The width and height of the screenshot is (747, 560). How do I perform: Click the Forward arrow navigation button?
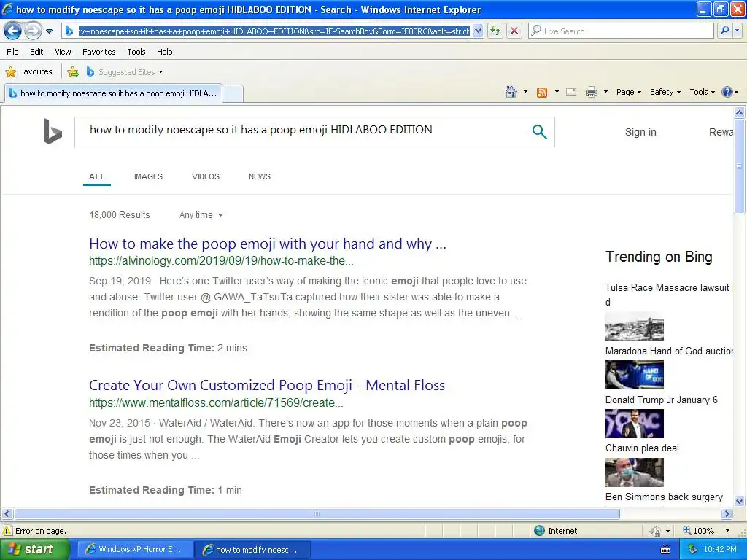click(32, 31)
